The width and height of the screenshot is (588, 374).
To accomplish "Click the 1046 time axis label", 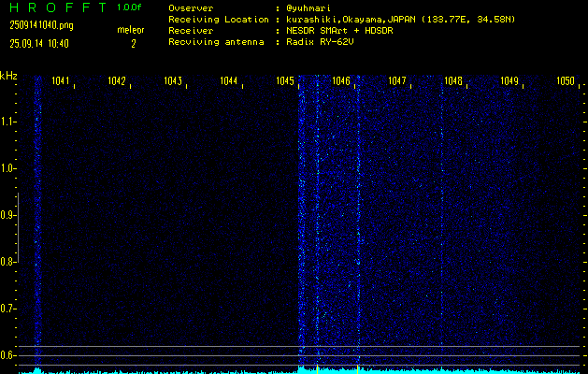I will pyautogui.click(x=341, y=80).
